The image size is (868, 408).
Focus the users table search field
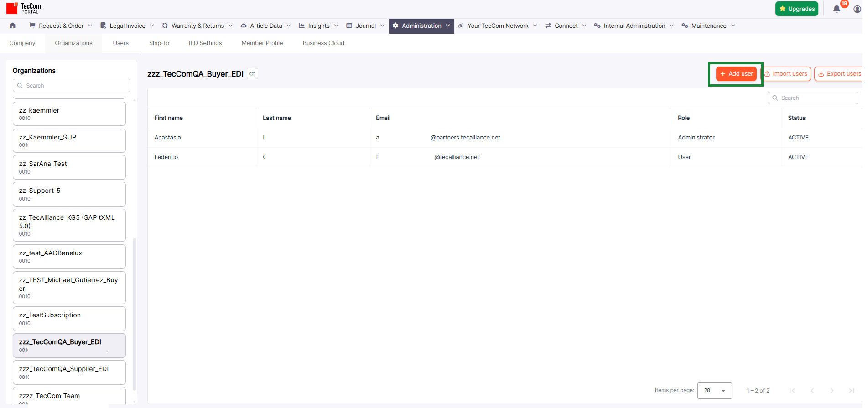click(813, 98)
